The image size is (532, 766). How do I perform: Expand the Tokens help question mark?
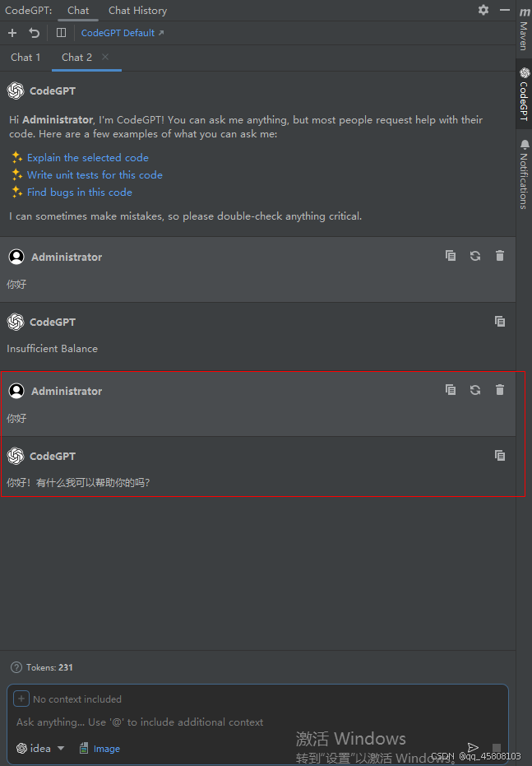pos(17,667)
